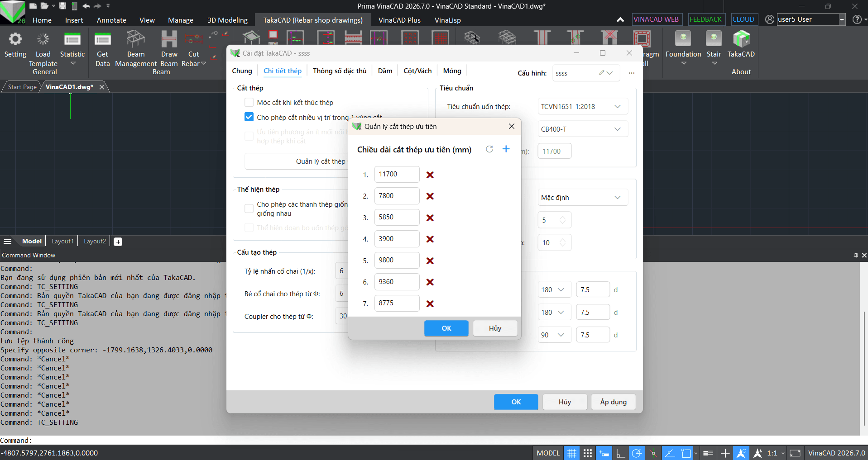Screen dimensions: 868x460
Task: Open the CB400-T steel grade dropdown
Action: [x=583, y=129]
